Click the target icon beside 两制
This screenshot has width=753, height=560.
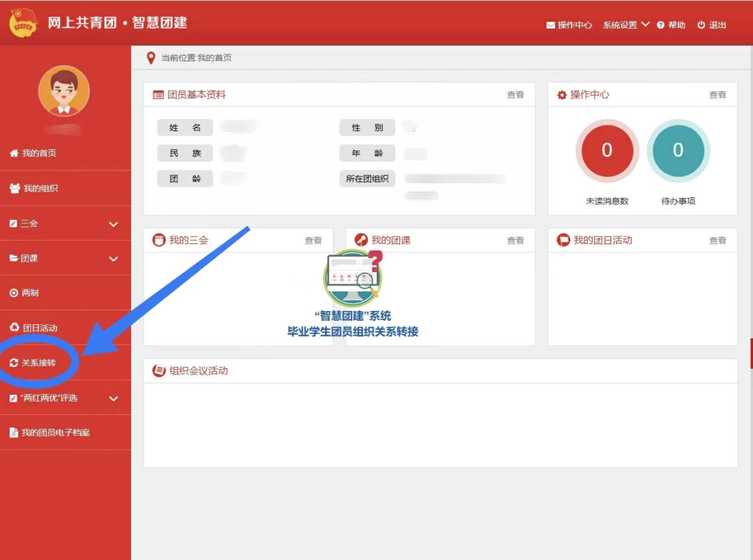point(14,293)
